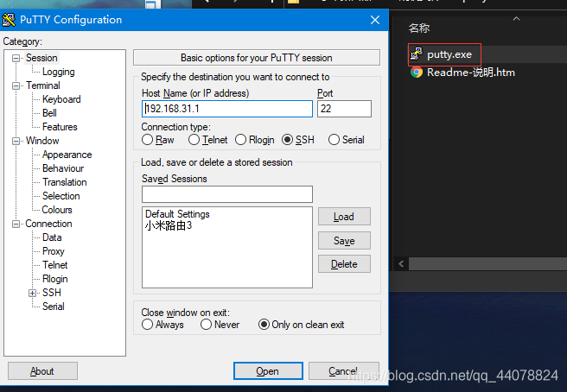Collapse the Session tree node
Screen dimensions: 567x392
point(16,58)
